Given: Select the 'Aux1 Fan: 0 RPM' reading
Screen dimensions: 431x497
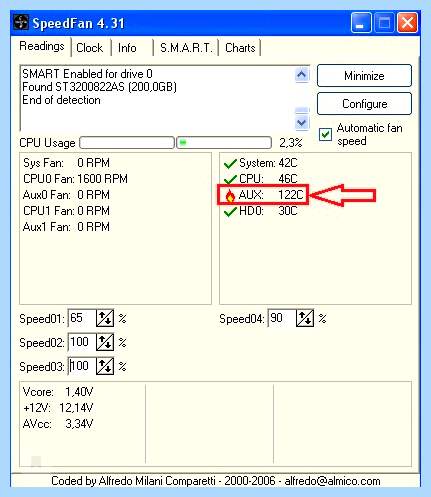Looking at the screenshot, I should [x=66, y=227].
